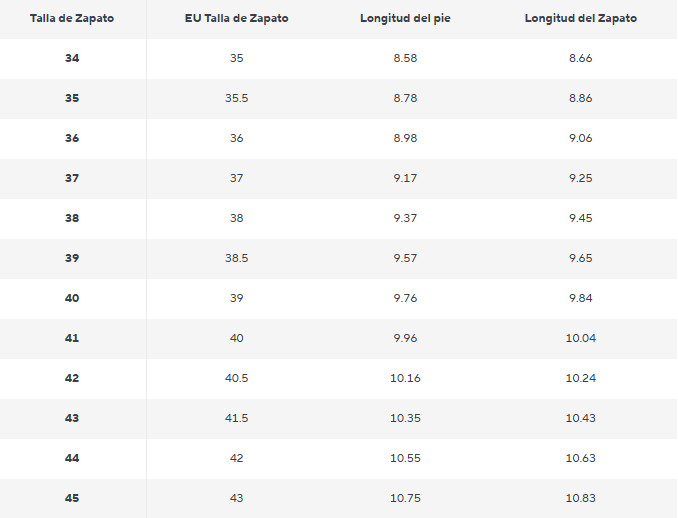
Task: Click the Talla de Zapato column header
Action: tap(72, 18)
